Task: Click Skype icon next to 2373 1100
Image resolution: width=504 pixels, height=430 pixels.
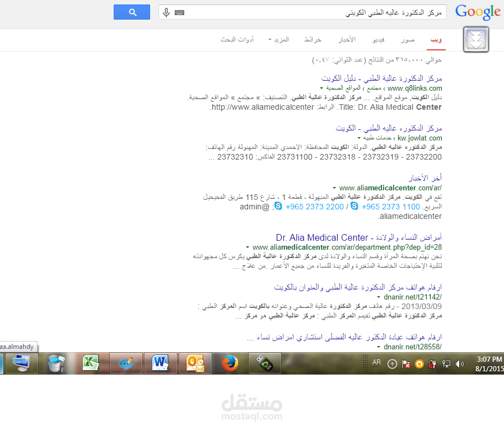Action: 354,206
